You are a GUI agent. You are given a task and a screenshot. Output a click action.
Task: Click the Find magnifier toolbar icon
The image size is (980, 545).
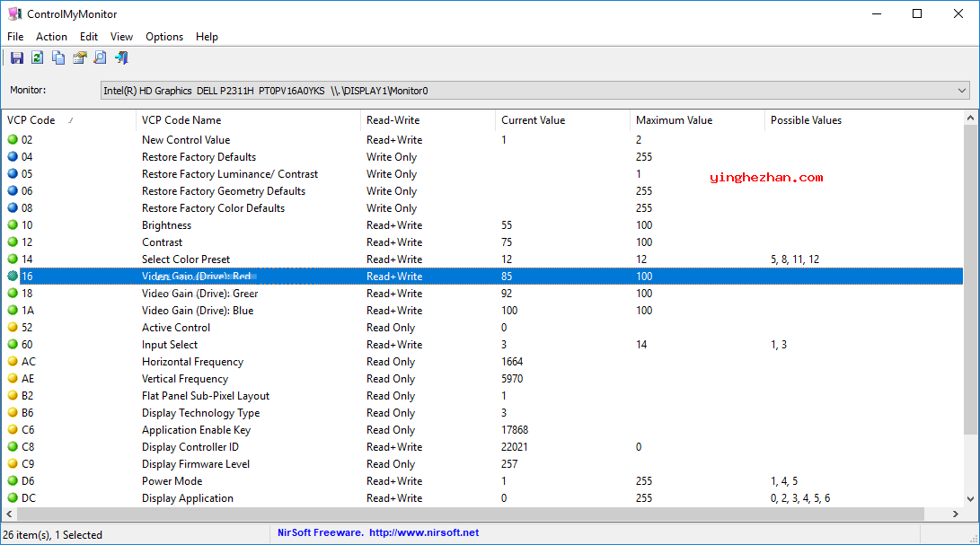[x=100, y=58]
